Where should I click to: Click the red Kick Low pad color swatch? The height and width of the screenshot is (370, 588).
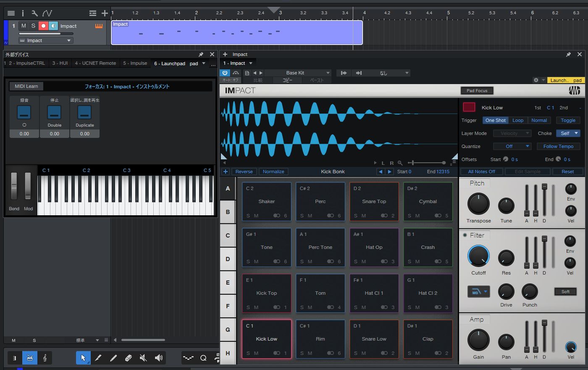tap(469, 107)
